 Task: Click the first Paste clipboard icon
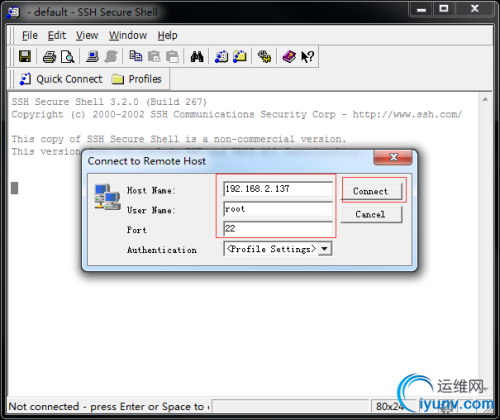pyautogui.click(x=154, y=56)
